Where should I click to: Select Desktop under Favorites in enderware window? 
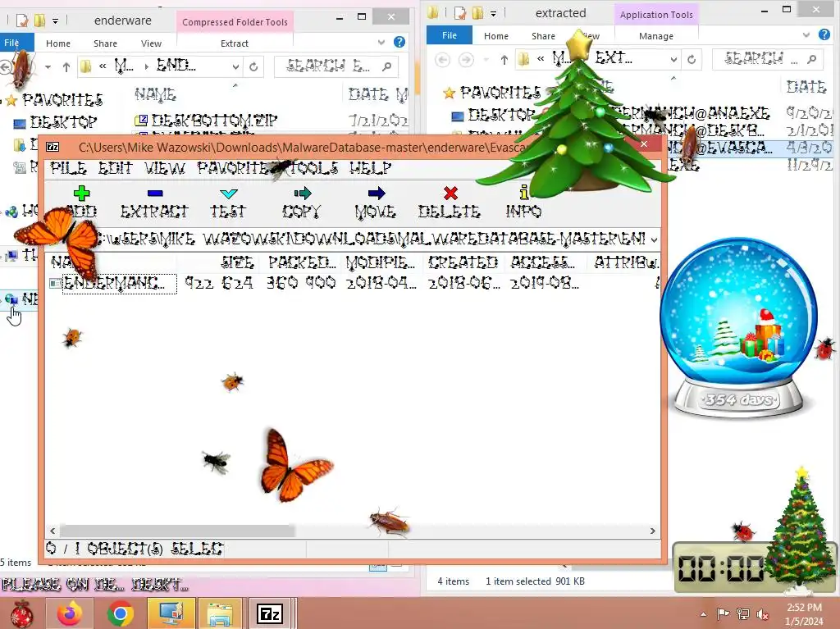(x=63, y=122)
